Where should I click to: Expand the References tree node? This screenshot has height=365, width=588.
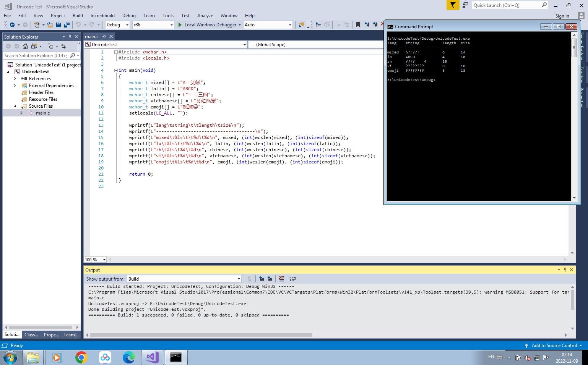(x=15, y=79)
